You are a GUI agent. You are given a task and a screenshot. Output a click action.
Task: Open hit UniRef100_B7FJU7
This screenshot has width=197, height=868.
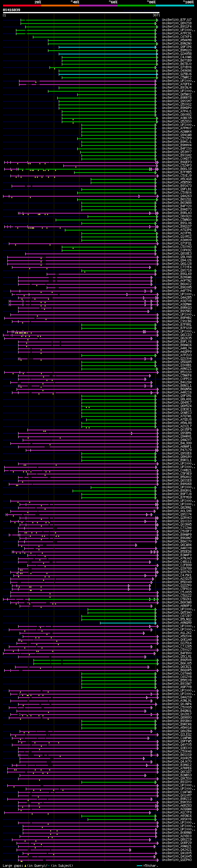click(x=177, y=20)
